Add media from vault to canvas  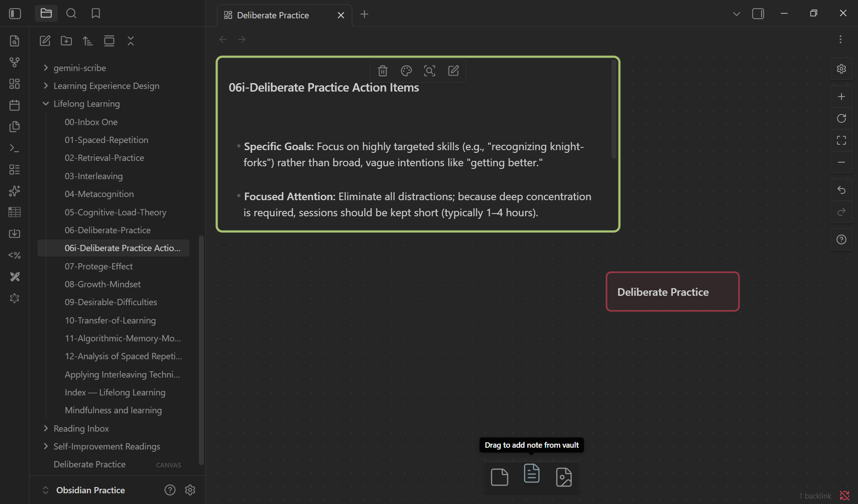click(564, 477)
